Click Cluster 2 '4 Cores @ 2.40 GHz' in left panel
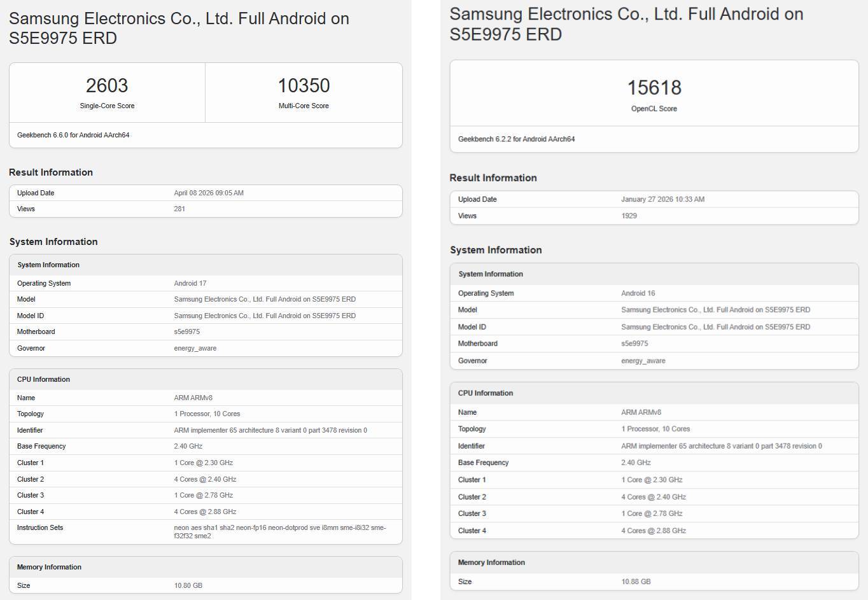Viewport: 868px width, 600px height. click(205, 479)
